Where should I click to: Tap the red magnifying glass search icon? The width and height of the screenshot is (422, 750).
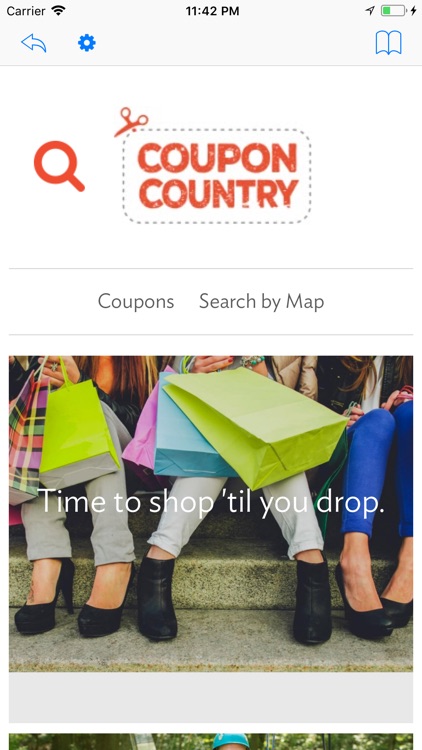pos(59,166)
